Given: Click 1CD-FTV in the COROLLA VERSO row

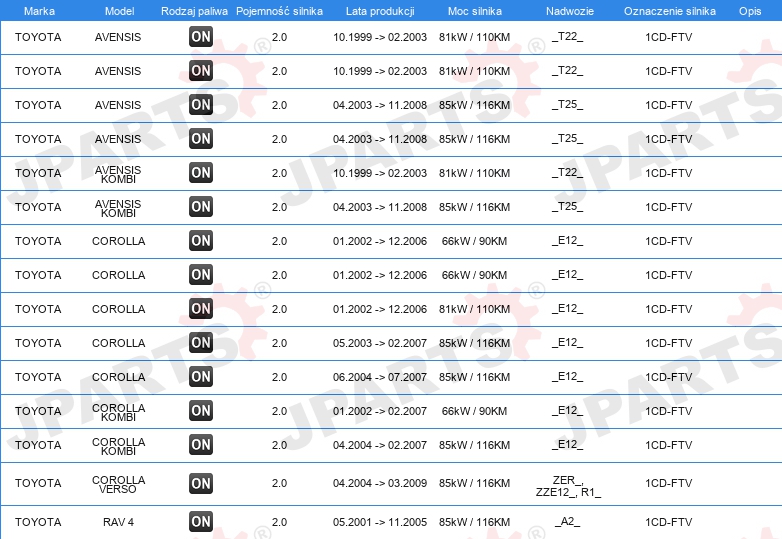Looking at the screenshot, I should (x=668, y=483).
